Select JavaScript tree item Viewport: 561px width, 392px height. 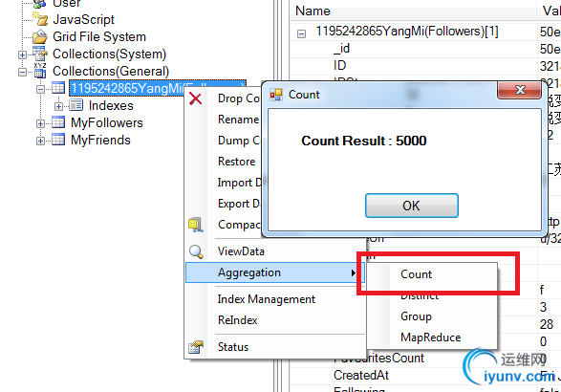83,19
